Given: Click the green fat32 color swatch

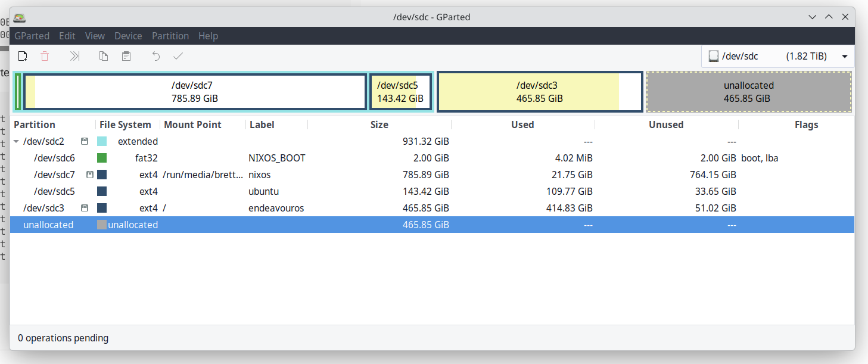Looking at the screenshot, I should (102, 158).
